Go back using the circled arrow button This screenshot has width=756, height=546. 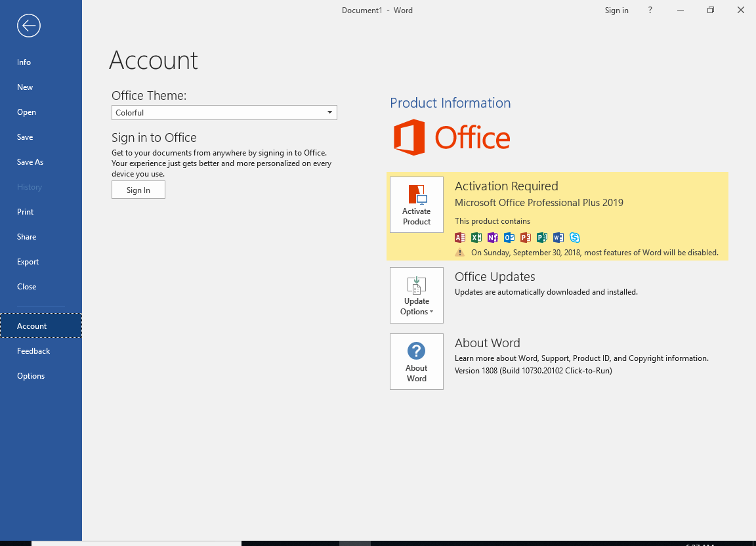pyautogui.click(x=28, y=26)
